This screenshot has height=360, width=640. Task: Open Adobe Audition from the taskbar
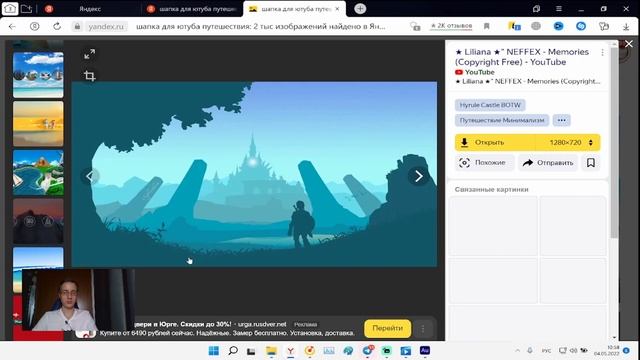[x=425, y=351]
